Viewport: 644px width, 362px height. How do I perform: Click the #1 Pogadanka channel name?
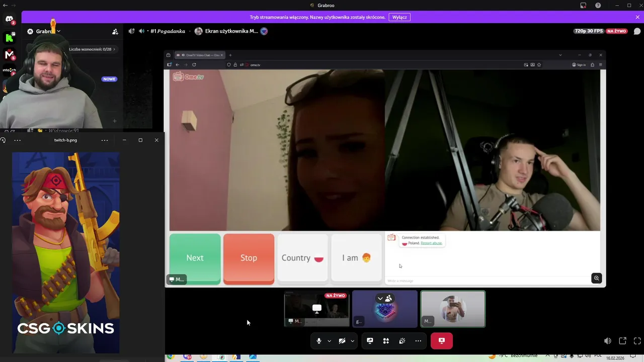pyautogui.click(x=168, y=31)
